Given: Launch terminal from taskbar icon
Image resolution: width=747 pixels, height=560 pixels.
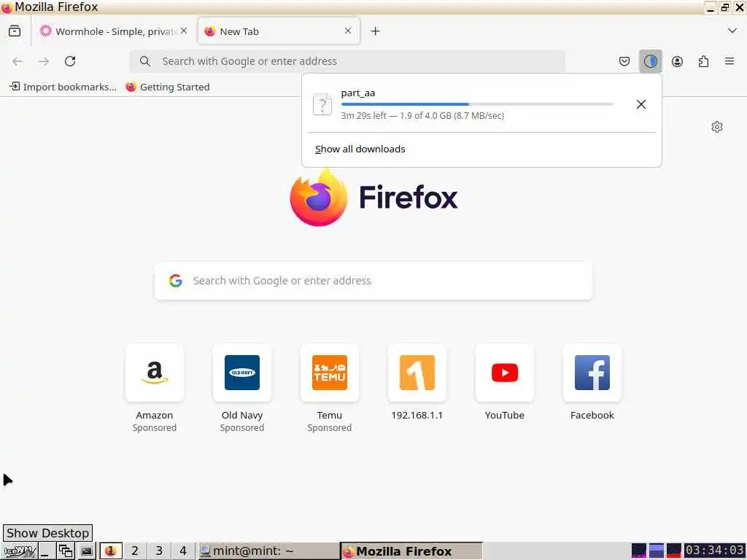Looking at the screenshot, I should coord(86,551).
